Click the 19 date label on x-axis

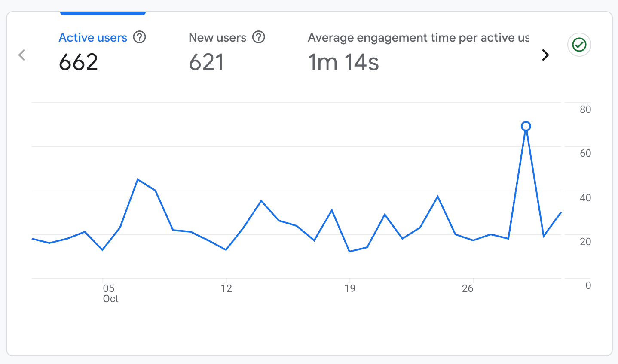350,288
